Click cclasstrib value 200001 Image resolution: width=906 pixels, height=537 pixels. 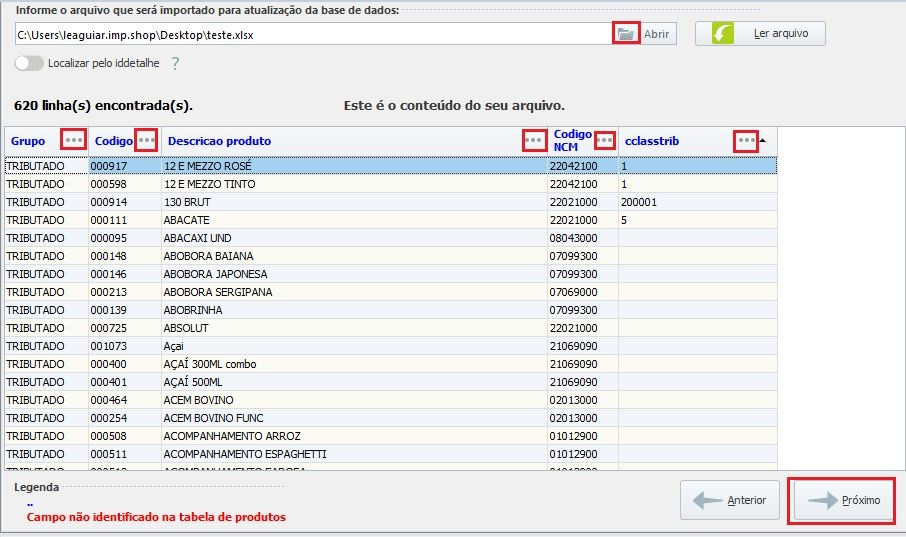point(697,202)
